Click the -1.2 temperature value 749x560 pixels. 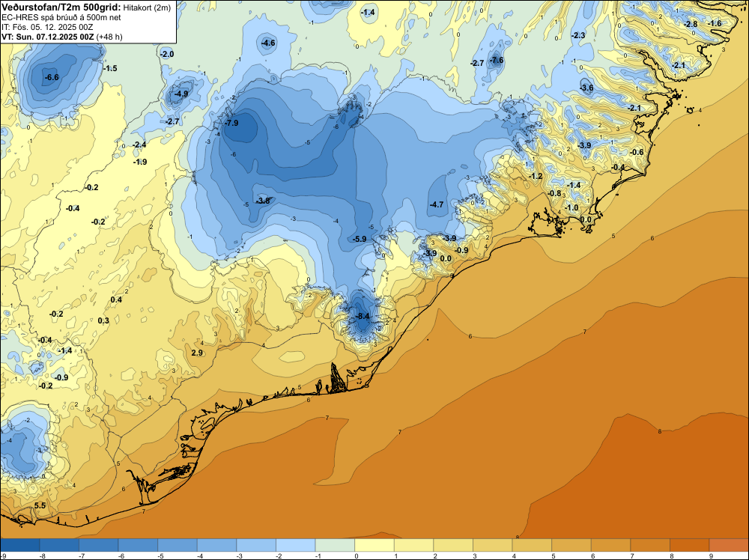coord(536,176)
